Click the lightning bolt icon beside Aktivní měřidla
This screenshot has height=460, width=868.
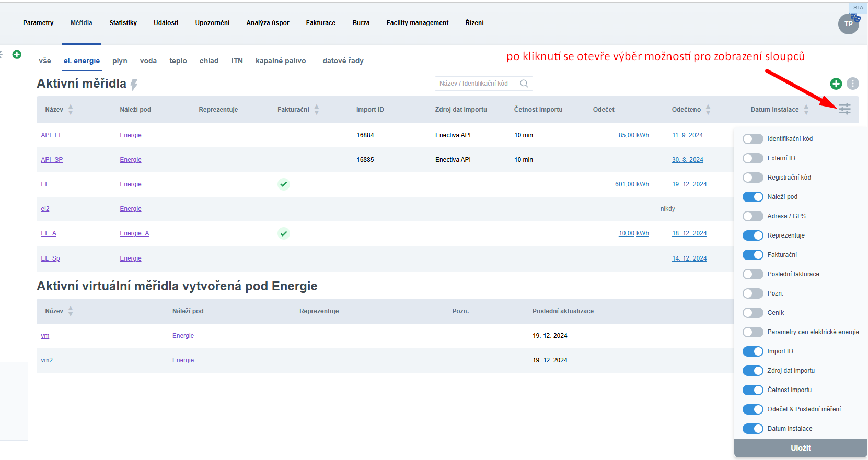tap(134, 85)
